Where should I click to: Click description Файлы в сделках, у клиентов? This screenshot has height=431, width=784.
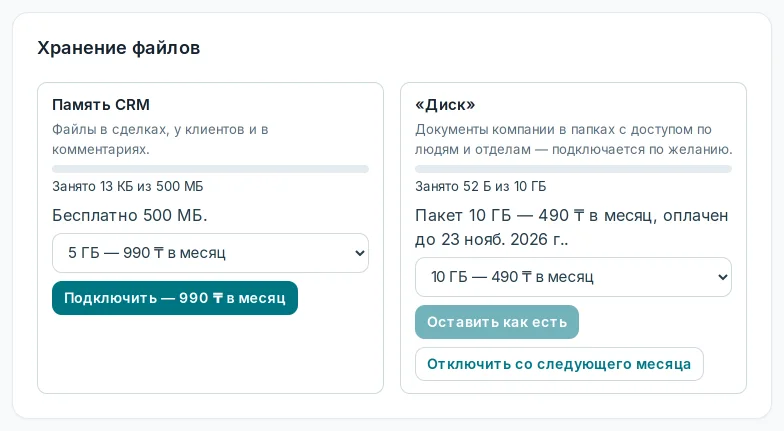point(160,140)
